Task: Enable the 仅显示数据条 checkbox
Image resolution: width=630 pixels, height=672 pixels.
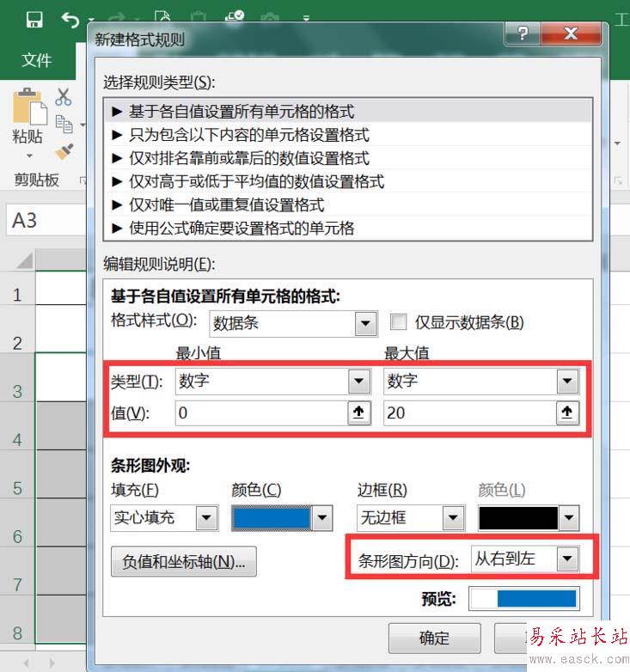Action: point(398,322)
